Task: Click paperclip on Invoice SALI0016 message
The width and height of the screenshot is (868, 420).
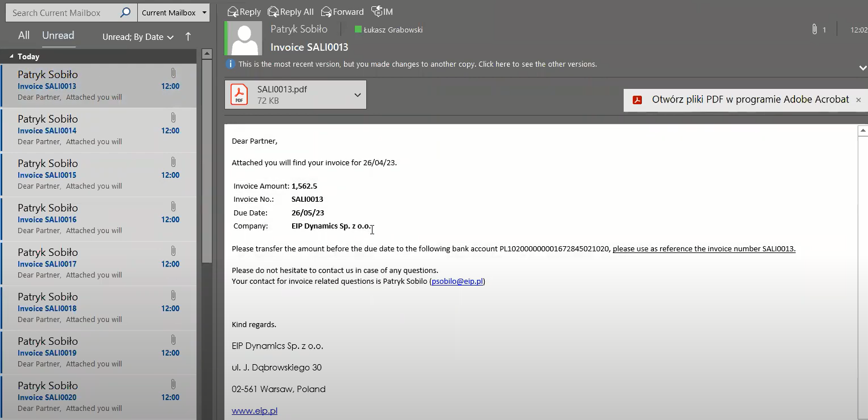Action: click(173, 206)
